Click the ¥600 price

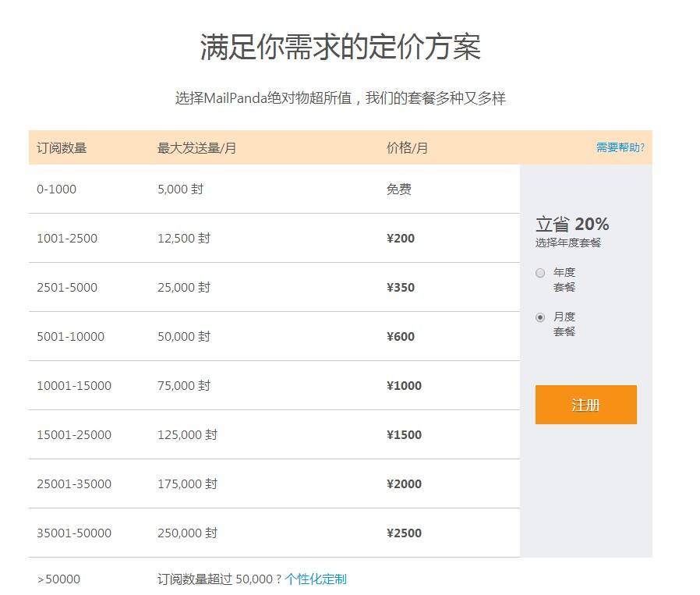(401, 336)
